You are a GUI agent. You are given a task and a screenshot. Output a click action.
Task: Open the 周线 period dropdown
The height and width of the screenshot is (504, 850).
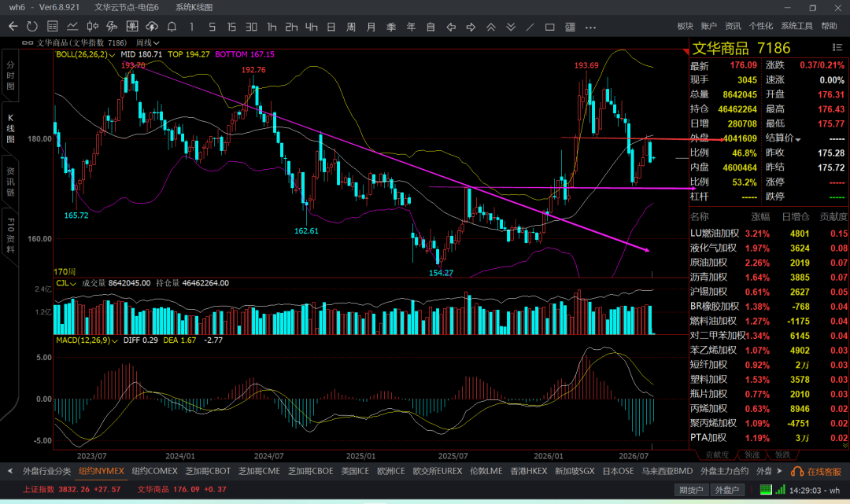(147, 42)
